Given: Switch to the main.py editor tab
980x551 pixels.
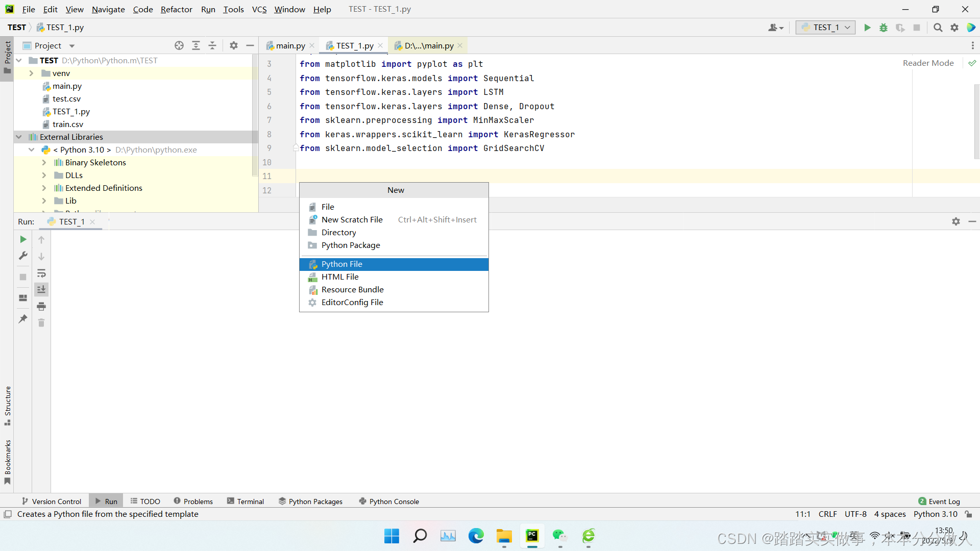Looking at the screenshot, I should 290,45.
